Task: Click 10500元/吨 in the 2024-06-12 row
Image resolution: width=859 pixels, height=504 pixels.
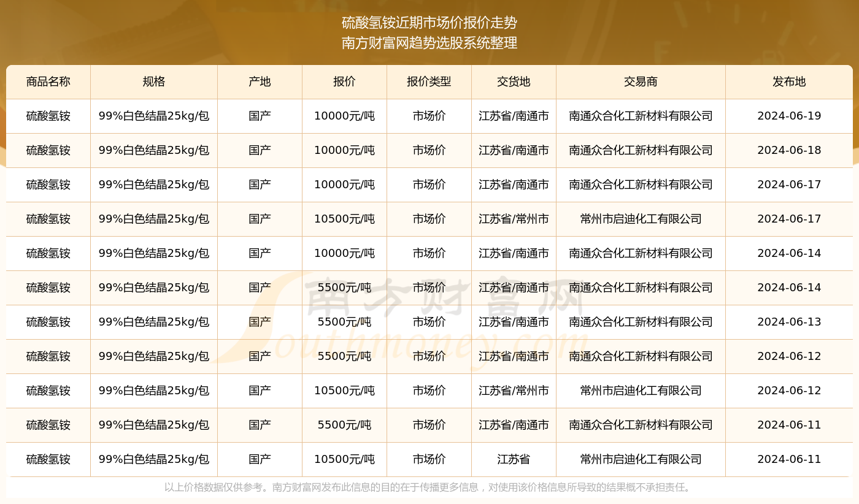Action: coord(344,391)
